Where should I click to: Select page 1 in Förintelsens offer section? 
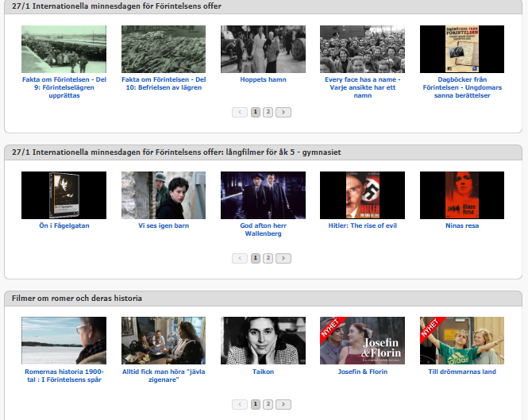coord(256,112)
